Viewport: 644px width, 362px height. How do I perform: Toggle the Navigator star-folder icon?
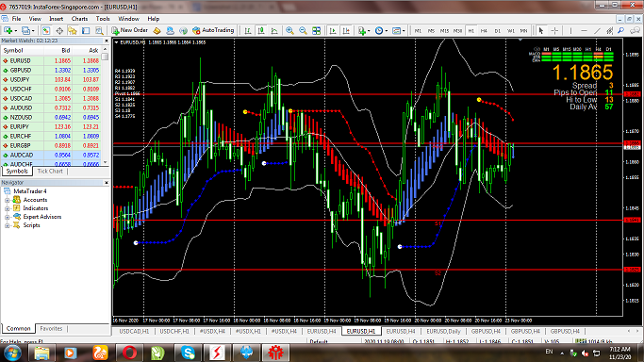click(73, 31)
